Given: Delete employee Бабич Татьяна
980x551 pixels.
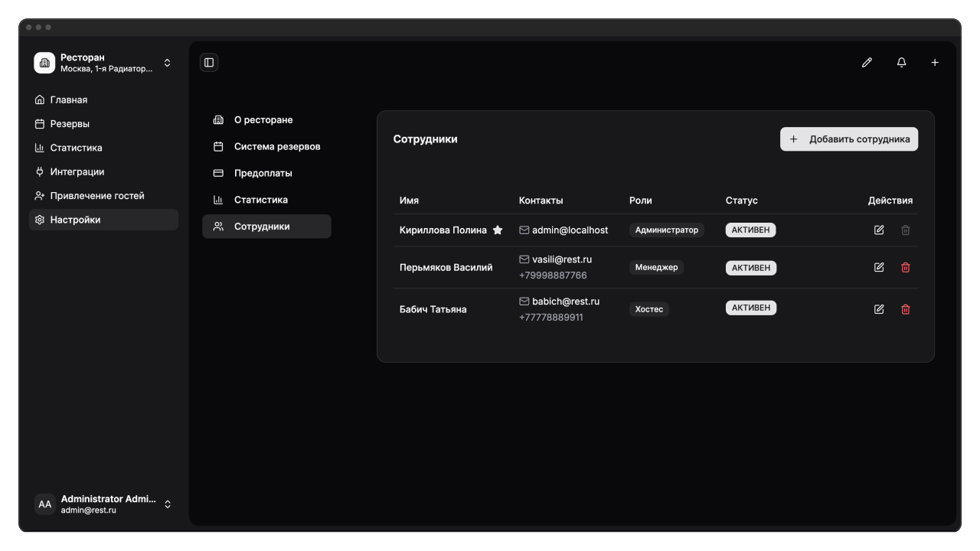Looking at the screenshot, I should point(906,309).
